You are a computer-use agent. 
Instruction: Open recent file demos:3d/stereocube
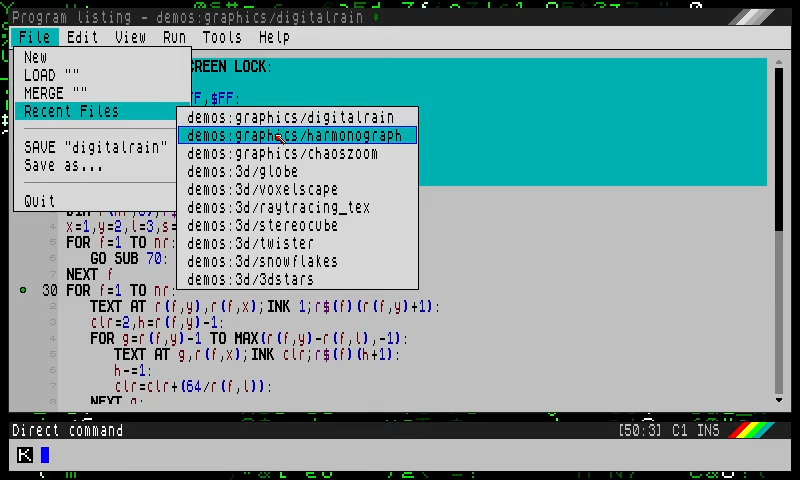297,225
